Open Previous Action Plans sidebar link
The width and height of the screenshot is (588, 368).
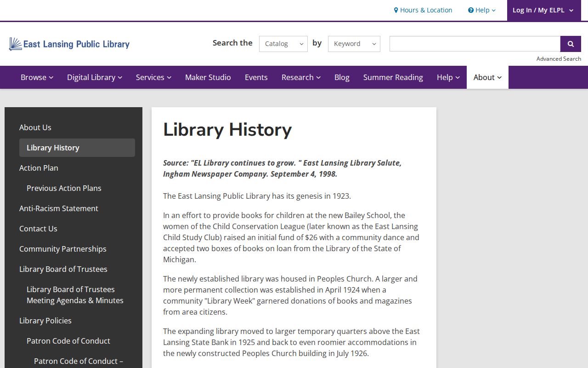coord(64,188)
